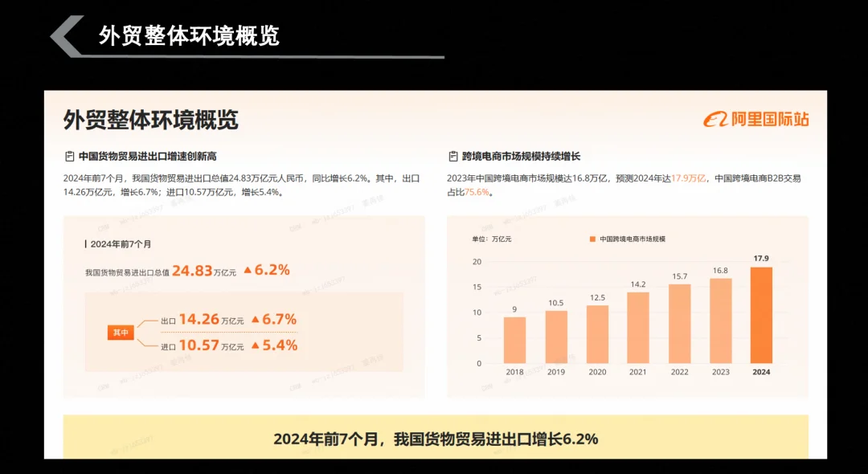Click the document icon before 中国货物贸易进出口增速创新高
This screenshot has height=474, width=868.
(x=68, y=156)
